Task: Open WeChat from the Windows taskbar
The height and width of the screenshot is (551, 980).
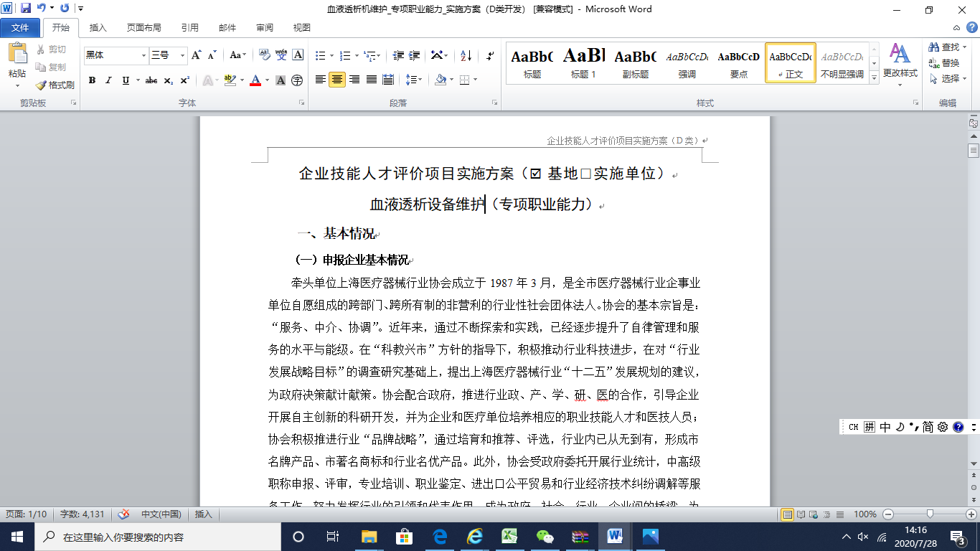Action: tap(545, 537)
